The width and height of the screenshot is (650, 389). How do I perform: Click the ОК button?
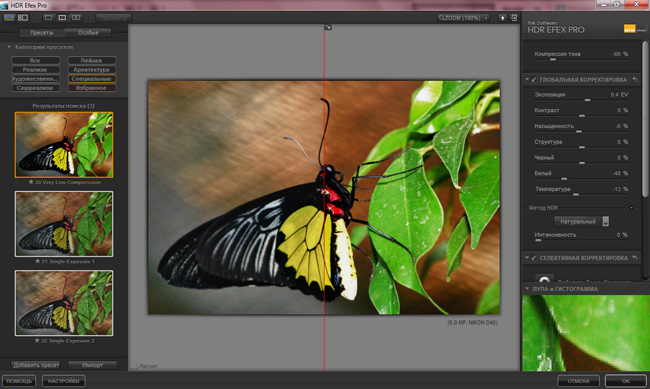pos(626,380)
